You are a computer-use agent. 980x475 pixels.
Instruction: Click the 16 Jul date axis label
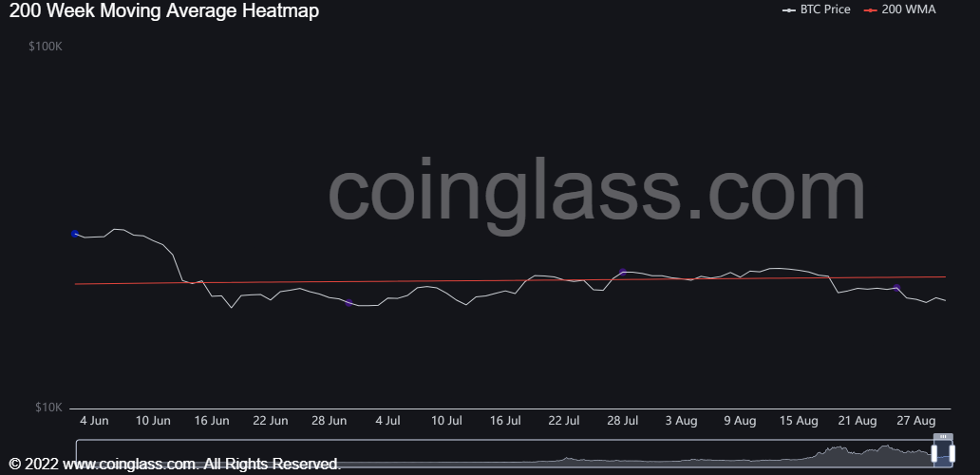[505, 420]
